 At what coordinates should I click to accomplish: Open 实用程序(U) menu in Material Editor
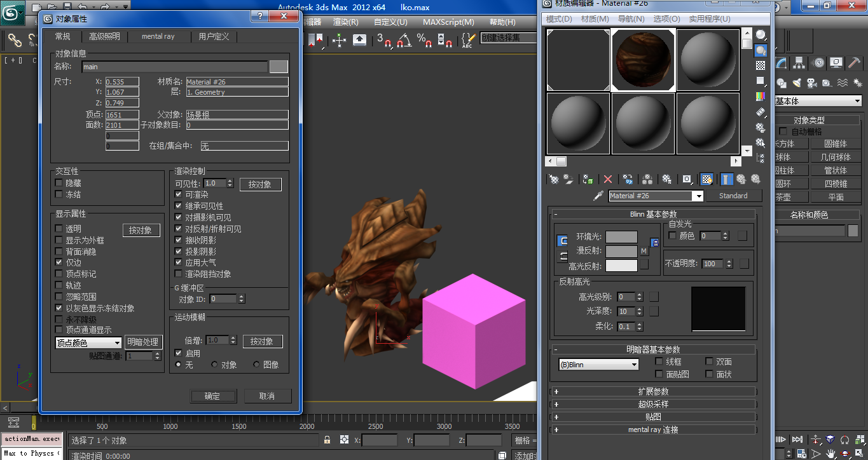(710, 19)
